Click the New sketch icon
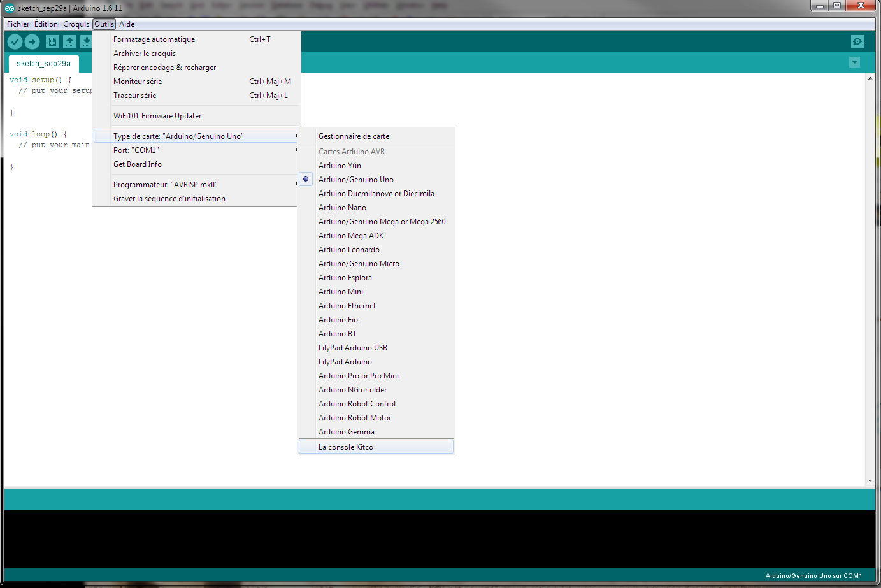 [52, 42]
